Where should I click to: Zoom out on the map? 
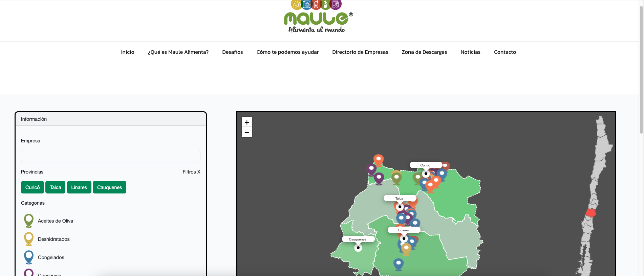[247, 132]
